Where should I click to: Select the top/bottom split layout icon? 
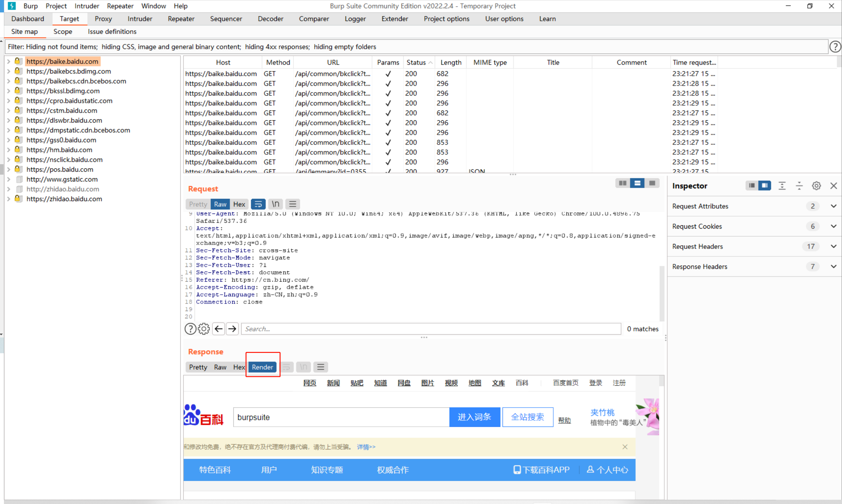pyautogui.click(x=637, y=183)
